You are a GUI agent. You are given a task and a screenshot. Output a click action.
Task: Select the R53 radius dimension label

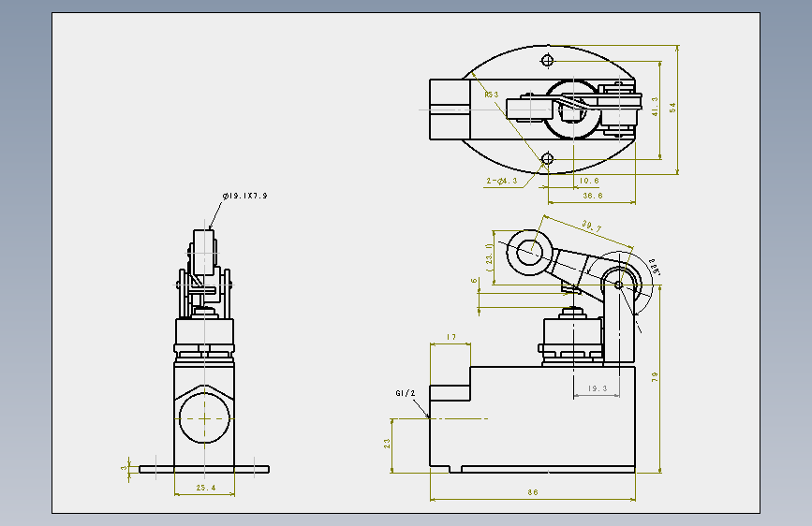tap(492, 95)
